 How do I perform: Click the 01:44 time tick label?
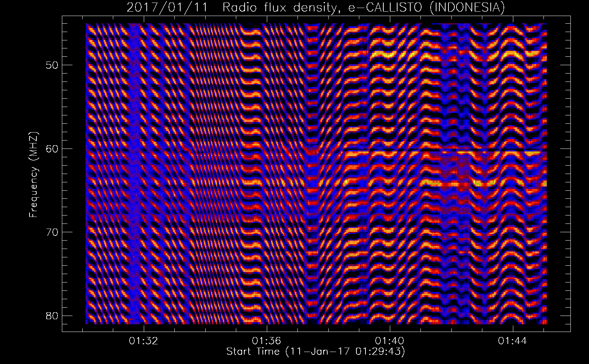(513, 341)
